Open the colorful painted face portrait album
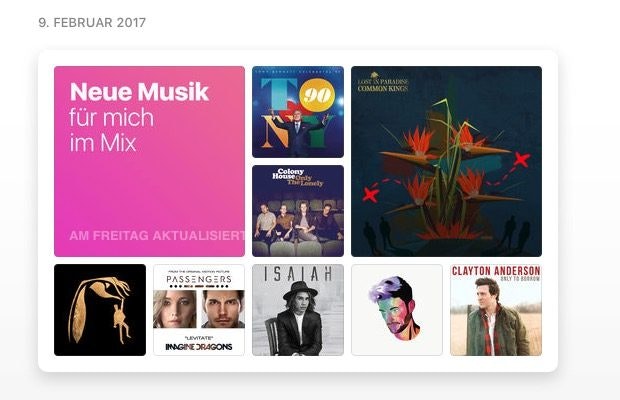 click(397, 310)
